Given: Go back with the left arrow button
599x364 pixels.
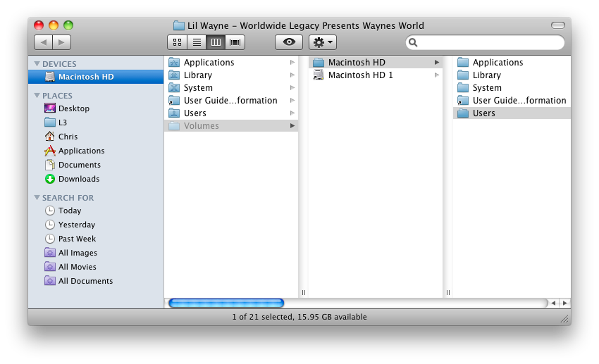Looking at the screenshot, I should click(x=43, y=42).
